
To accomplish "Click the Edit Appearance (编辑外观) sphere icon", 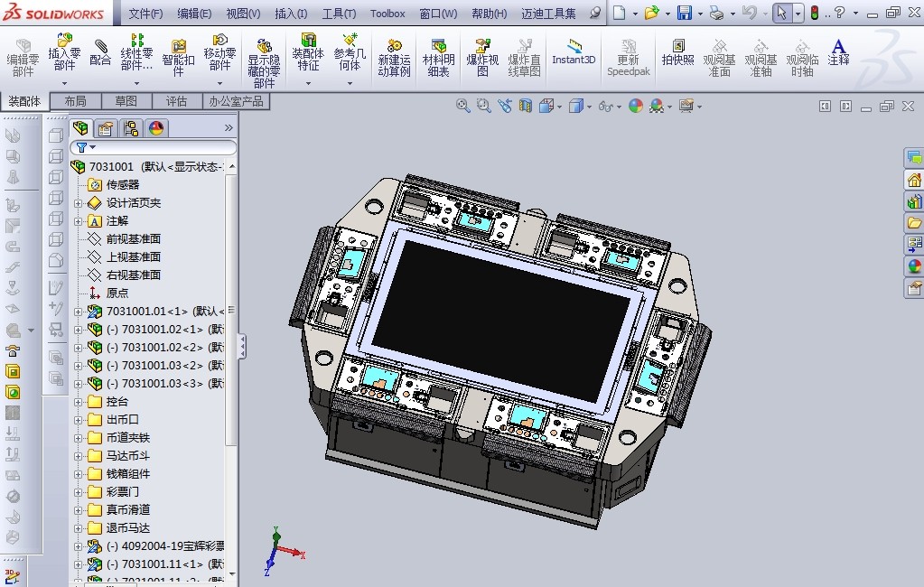I will [636, 106].
